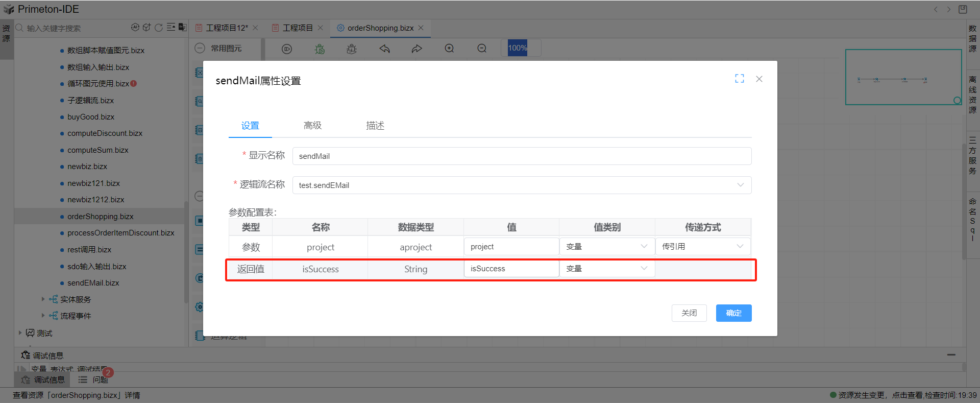Zoom in with the magnifier plus icon
This screenshot has height=403, width=980.
449,49
